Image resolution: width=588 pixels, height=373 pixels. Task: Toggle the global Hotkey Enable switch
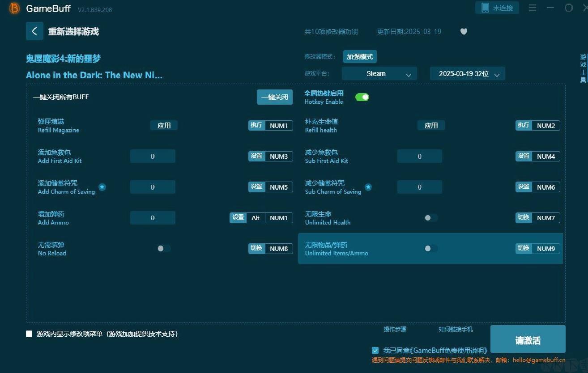pos(362,97)
